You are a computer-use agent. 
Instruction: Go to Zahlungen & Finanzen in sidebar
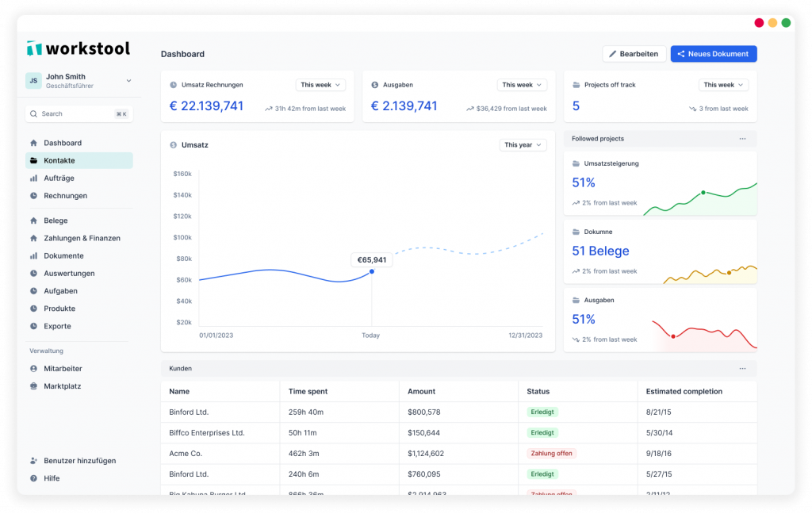(82, 238)
